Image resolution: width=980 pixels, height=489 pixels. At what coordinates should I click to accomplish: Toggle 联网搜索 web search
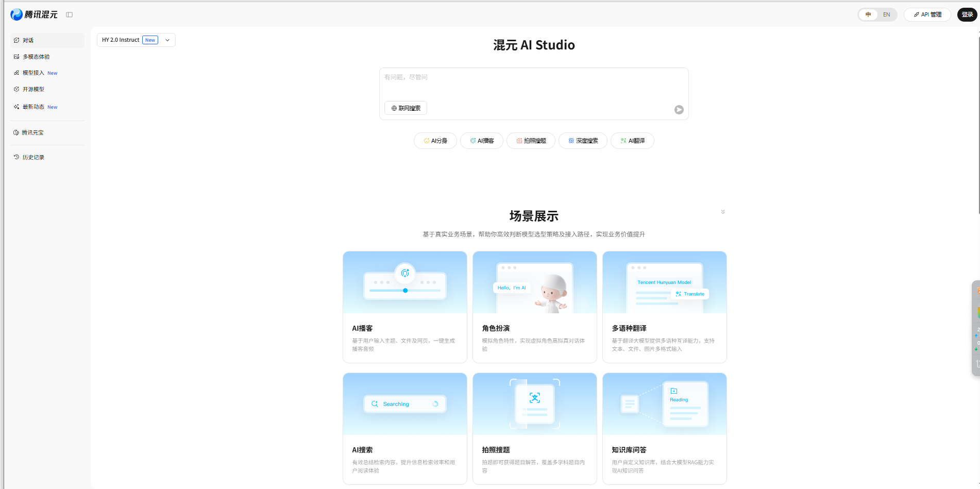tap(405, 108)
